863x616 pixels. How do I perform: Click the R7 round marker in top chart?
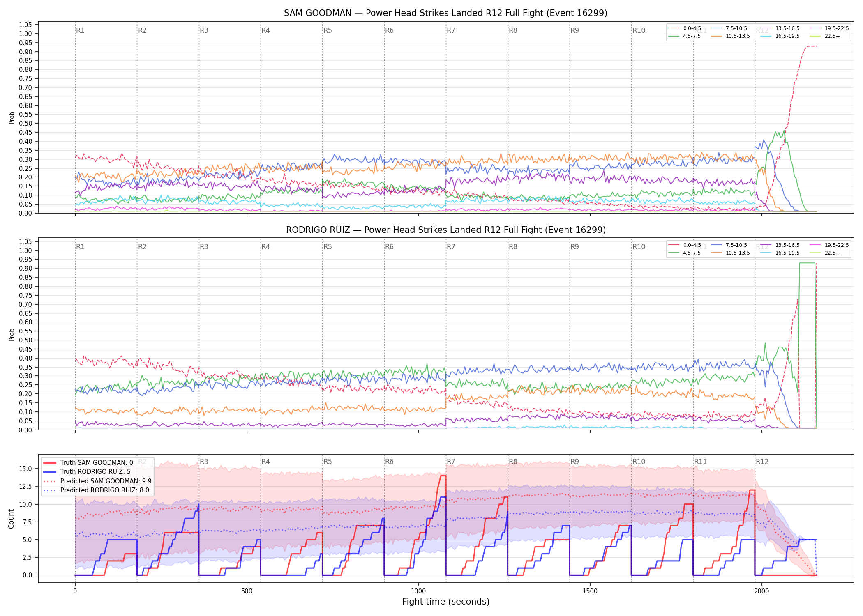coord(451,30)
